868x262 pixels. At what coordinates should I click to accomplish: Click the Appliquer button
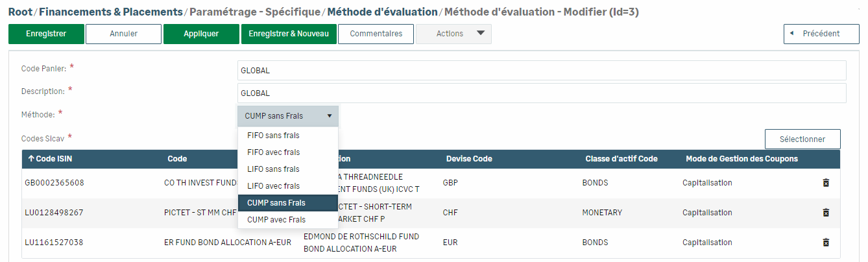[x=201, y=34]
